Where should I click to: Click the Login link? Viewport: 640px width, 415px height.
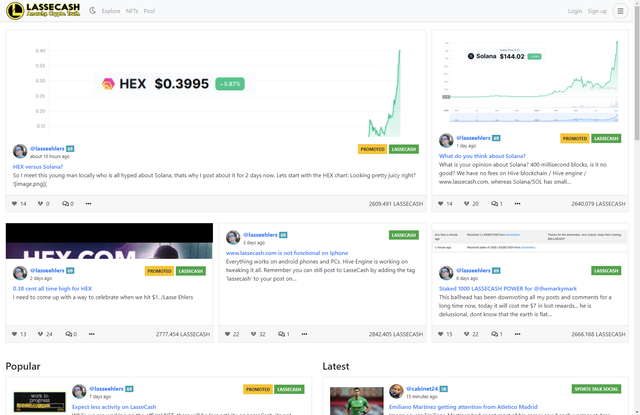(575, 11)
